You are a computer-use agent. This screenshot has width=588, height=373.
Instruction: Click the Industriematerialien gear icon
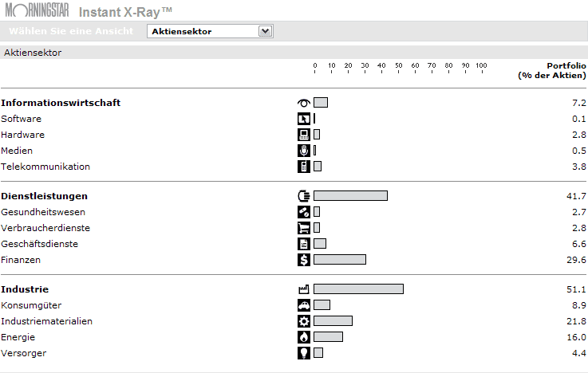point(303,321)
